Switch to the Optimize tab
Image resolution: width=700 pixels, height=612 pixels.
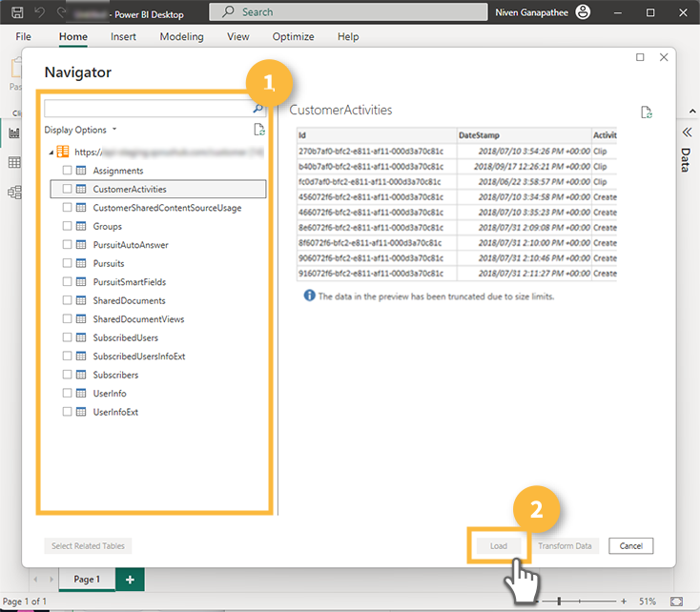pos(294,36)
